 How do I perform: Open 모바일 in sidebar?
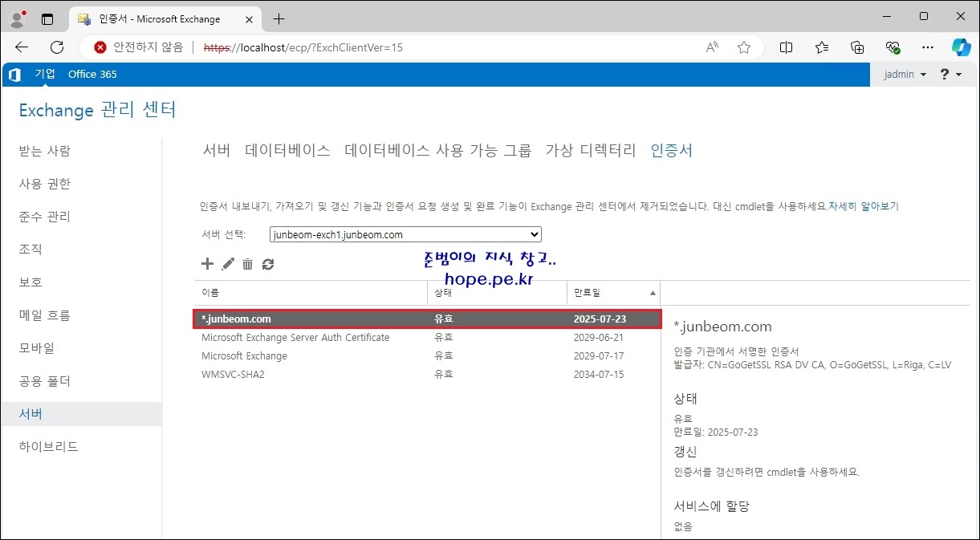37,348
